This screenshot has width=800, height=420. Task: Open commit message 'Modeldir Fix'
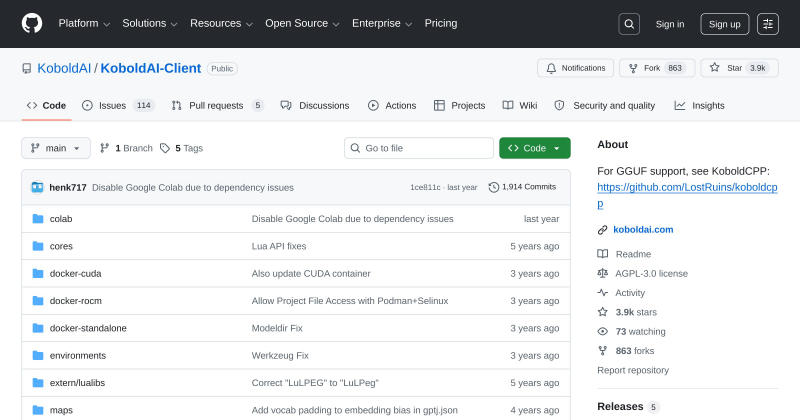point(277,328)
